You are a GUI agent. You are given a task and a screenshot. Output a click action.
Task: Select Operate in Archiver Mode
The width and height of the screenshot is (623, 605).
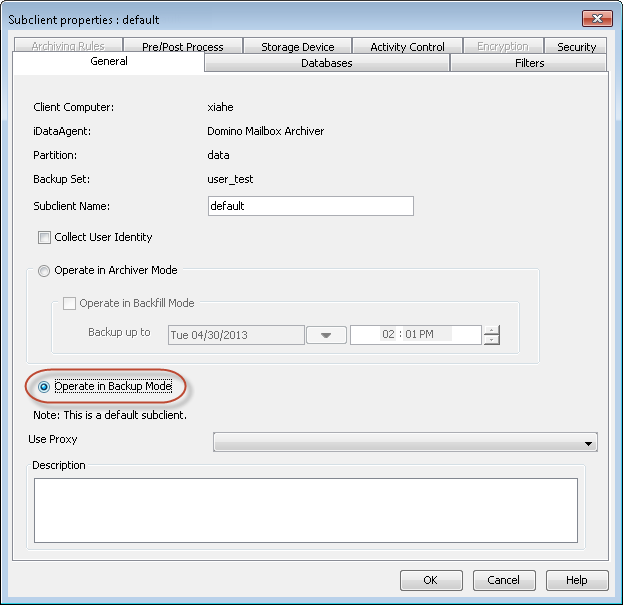[x=44, y=271]
